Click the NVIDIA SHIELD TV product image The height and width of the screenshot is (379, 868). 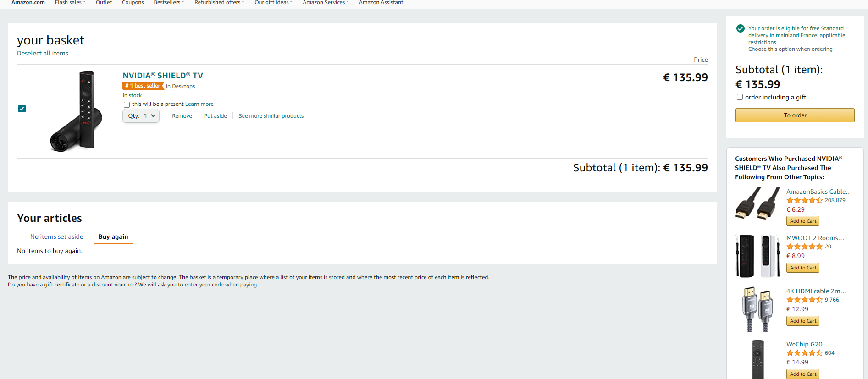click(x=76, y=111)
